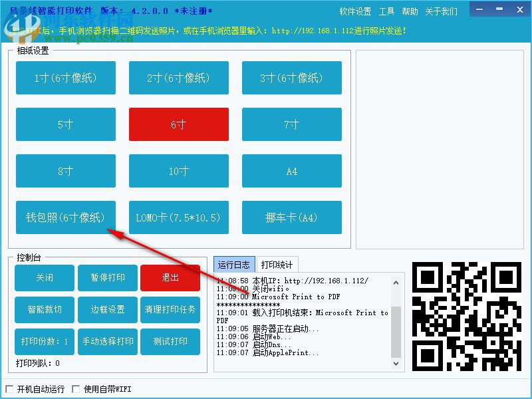Viewport: 532px width, 399px height.
Task: Select 2寸(6寸像纸) paper size
Action: [x=178, y=78]
